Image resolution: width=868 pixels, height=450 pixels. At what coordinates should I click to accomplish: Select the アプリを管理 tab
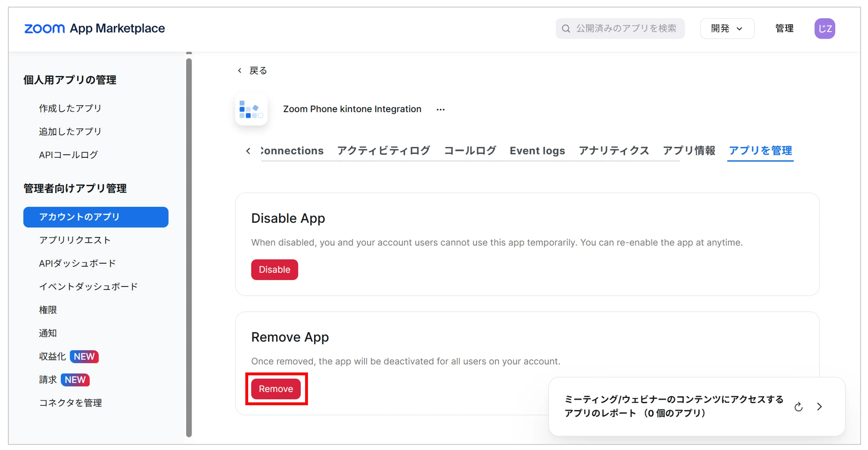(x=760, y=151)
